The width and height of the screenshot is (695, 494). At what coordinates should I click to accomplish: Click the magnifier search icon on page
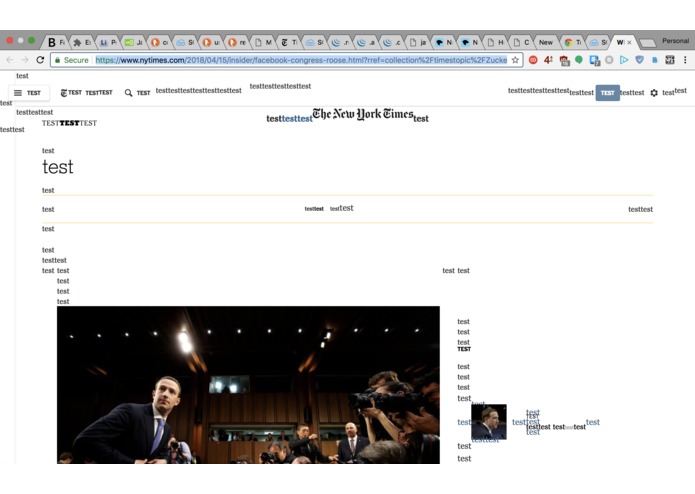pos(129,93)
